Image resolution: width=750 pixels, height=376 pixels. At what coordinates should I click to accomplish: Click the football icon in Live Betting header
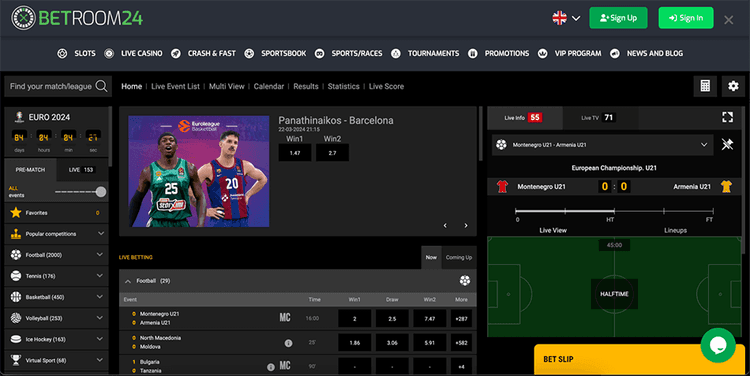465,281
